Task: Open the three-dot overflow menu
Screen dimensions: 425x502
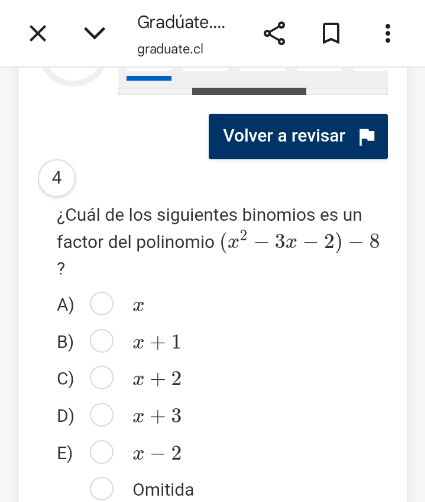Action: pos(387,33)
